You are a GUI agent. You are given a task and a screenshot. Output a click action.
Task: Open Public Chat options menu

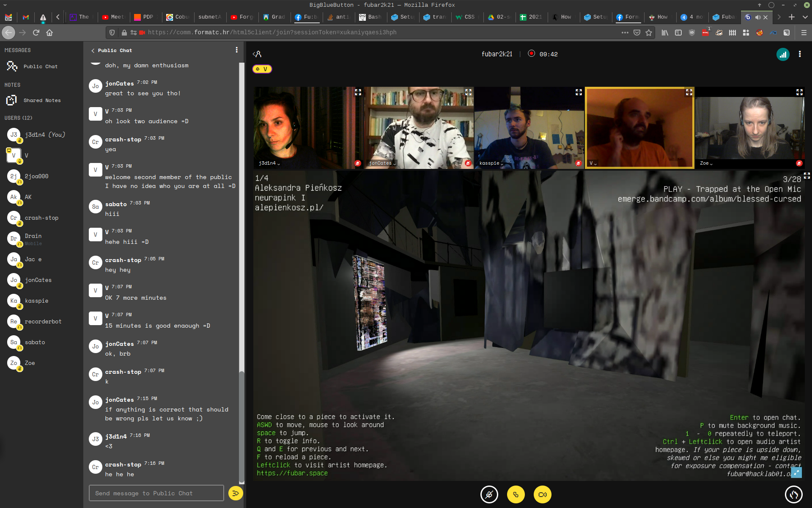click(x=236, y=50)
